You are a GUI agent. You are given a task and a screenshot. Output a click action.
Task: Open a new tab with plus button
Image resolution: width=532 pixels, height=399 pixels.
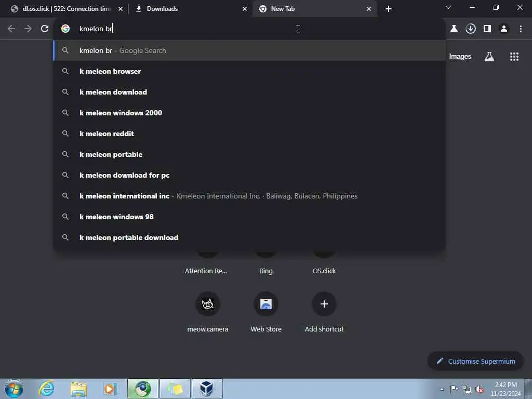pos(389,9)
